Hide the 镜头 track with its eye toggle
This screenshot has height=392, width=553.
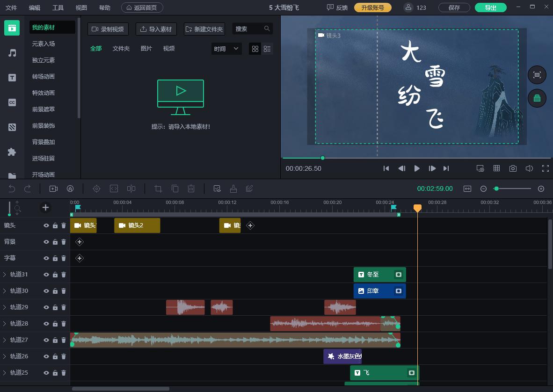46,225
